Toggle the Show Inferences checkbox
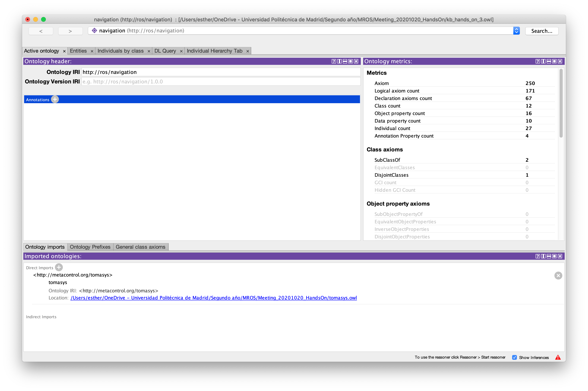This screenshot has height=391, width=588. point(514,357)
